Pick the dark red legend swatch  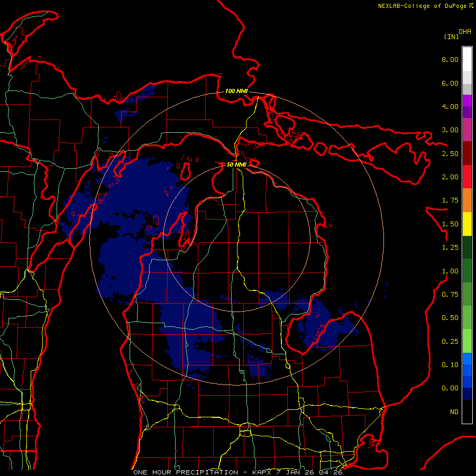(x=467, y=153)
